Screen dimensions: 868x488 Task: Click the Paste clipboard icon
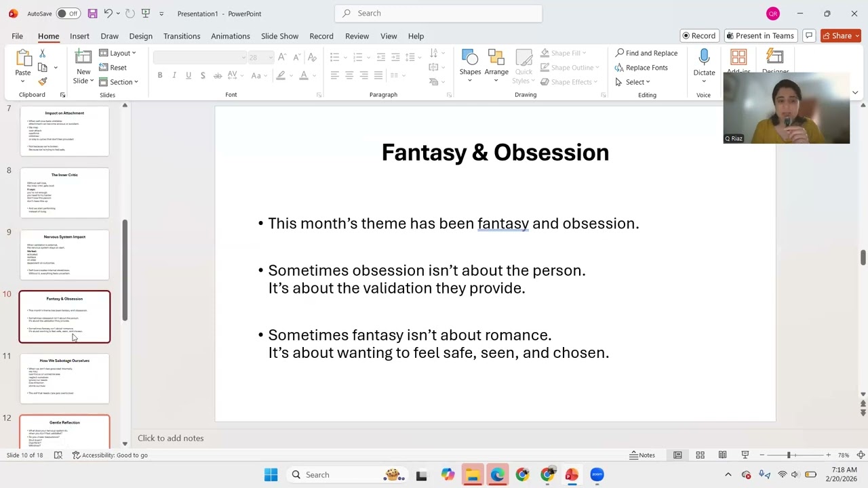pyautogui.click(x=23, y=58)
